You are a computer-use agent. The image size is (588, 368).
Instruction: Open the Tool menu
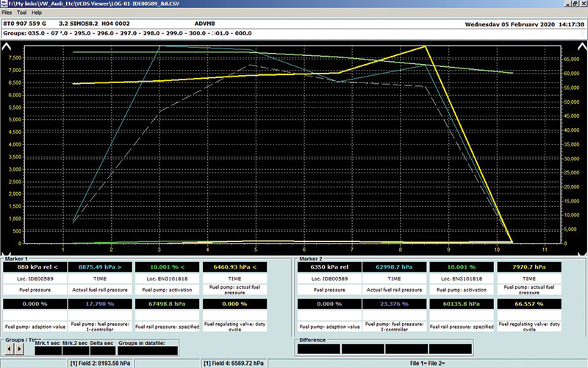pos(22,13)
